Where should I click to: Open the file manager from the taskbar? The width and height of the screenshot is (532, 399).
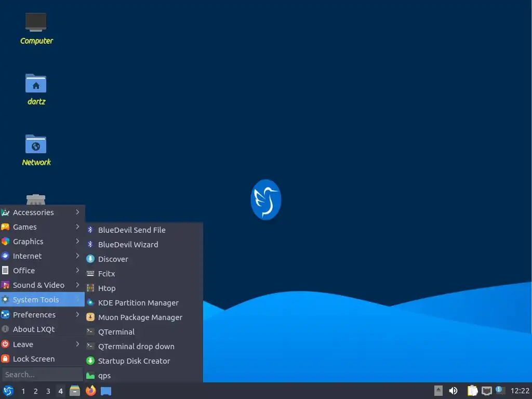click(75, 391)
